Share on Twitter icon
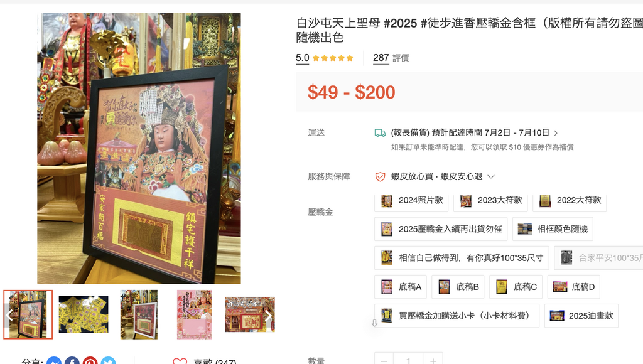The height and width of the screenshot is (364, 643). coord(108,361)
